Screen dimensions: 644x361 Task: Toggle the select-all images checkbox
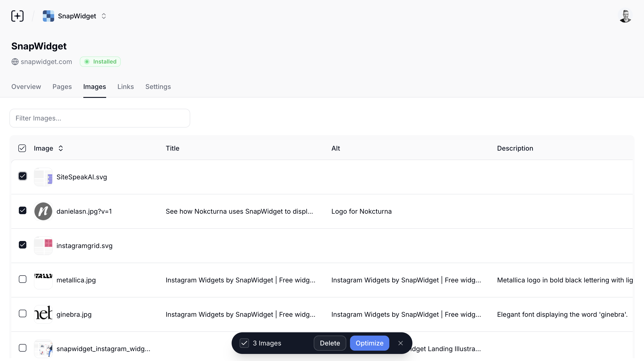[22, 148]
